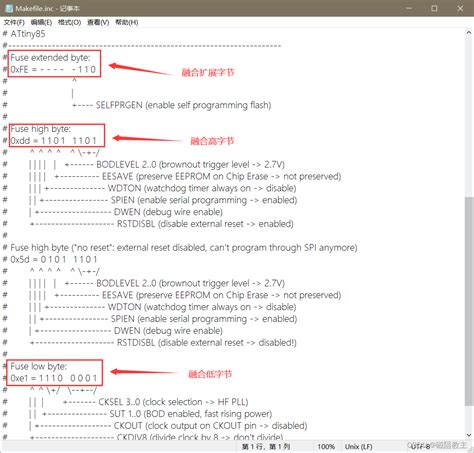Click the CKSEL 3..0 clock selection line
474x453 pixels.
[x=156, y=402]
